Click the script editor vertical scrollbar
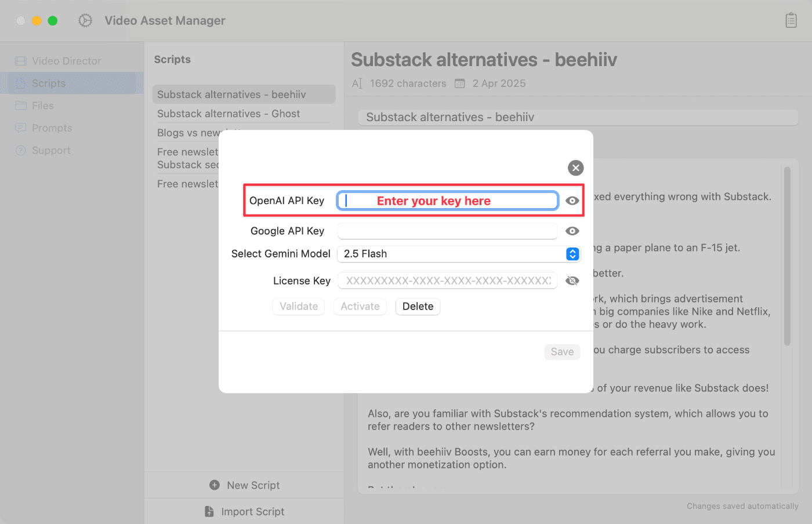The image size is (812, 524). pos(787,256)
